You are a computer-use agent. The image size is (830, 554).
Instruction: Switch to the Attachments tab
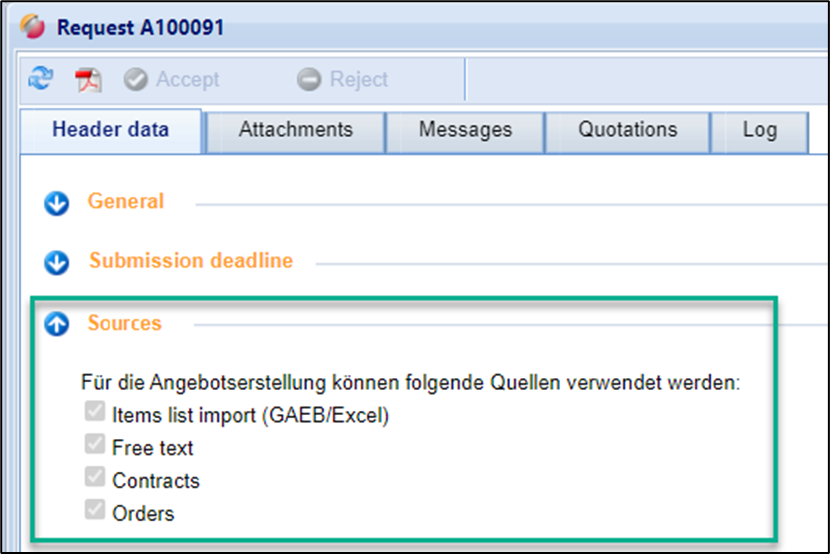click(x=295, y=130)
